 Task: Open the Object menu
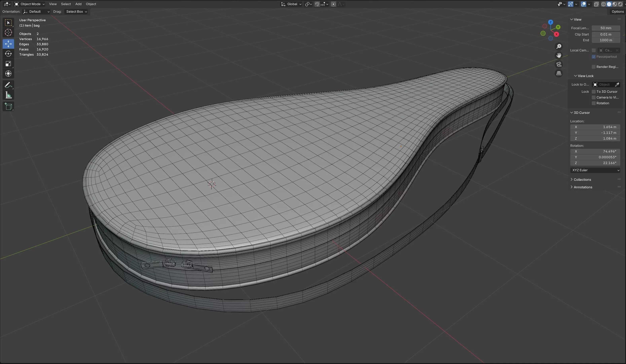click(91, 4)
